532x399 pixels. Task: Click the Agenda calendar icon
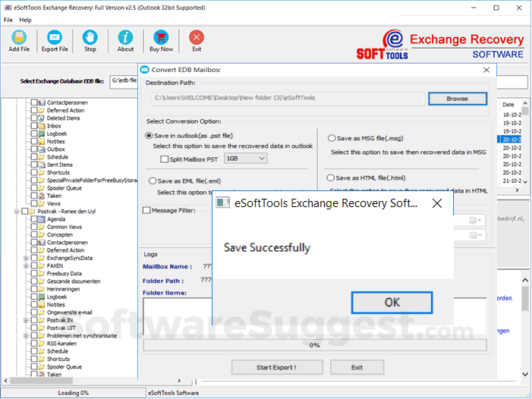point(42,219)
